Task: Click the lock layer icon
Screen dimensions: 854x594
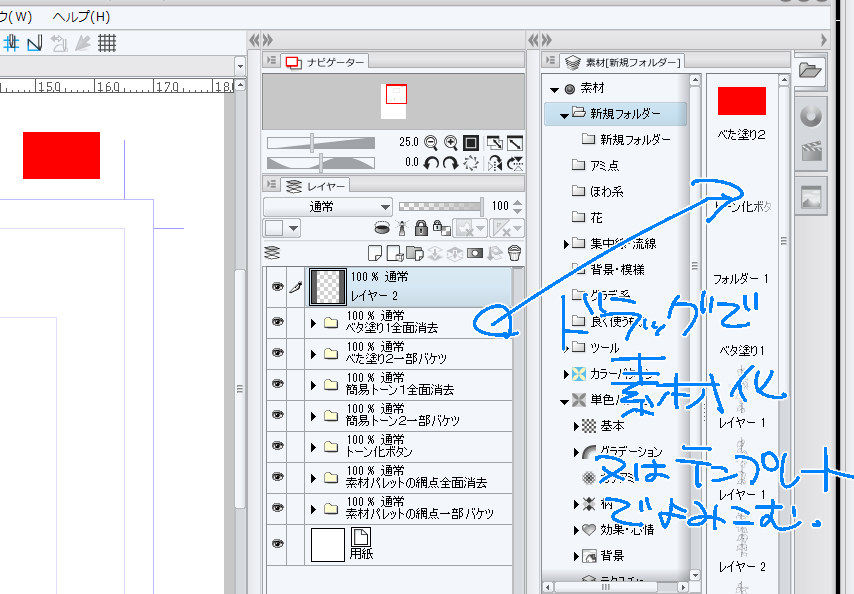Action: click(x=420, y=228)
